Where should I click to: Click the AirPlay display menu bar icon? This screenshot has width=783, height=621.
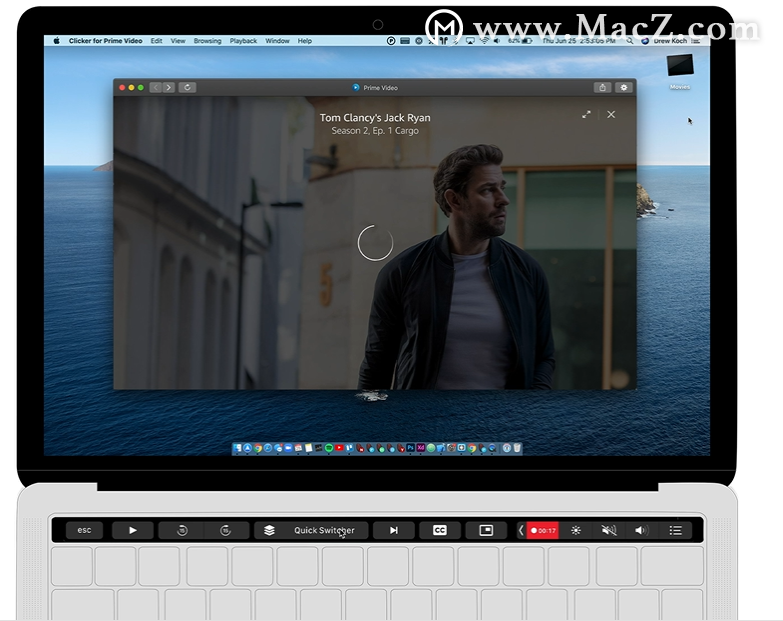coord(470,41)
